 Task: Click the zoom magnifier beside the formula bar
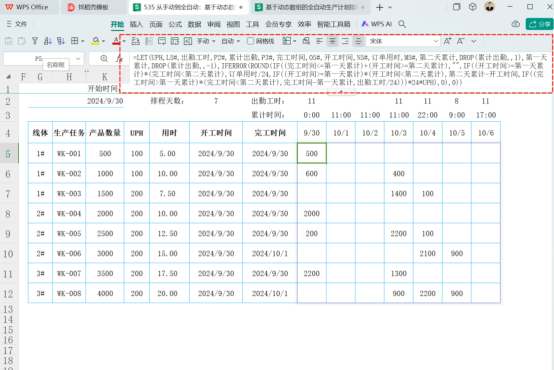104,58
